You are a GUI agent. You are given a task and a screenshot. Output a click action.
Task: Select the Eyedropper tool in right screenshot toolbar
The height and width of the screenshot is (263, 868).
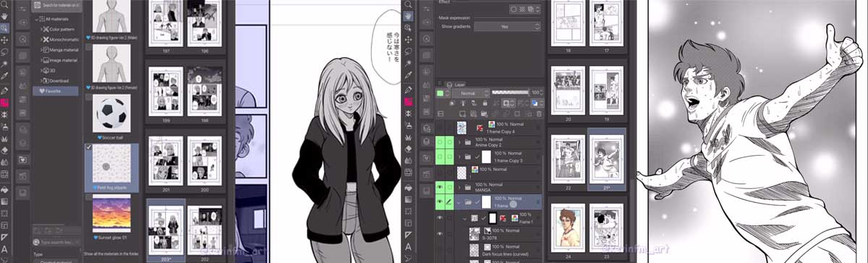click(409, 76)
